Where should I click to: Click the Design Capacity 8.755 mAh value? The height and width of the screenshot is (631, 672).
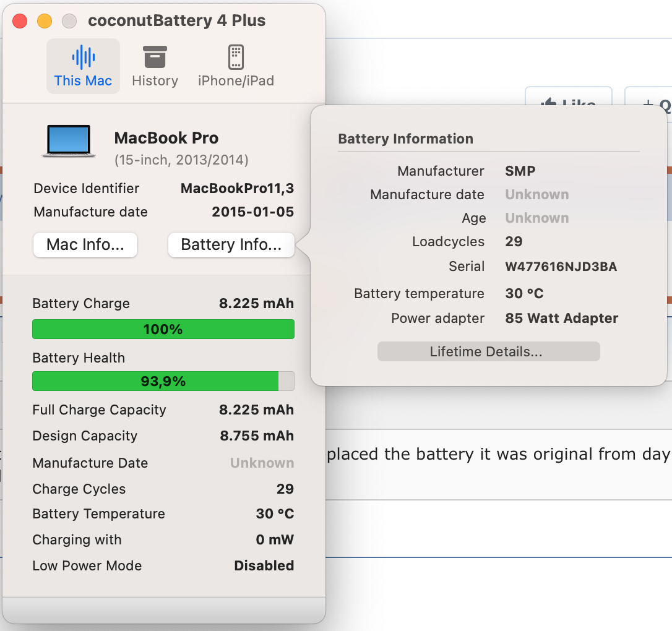[x=257, y=436]
